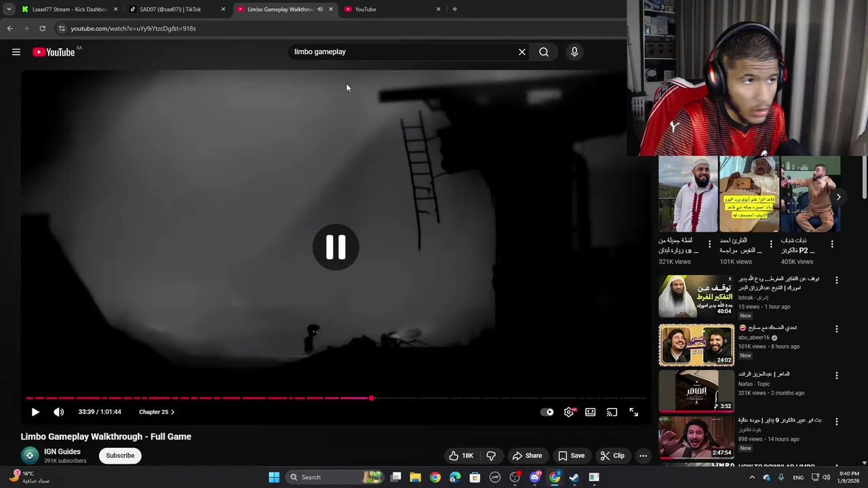The height and width of the screenshot is (488, 868).
Task: Open the Short with 405K views
Action: 810,195
